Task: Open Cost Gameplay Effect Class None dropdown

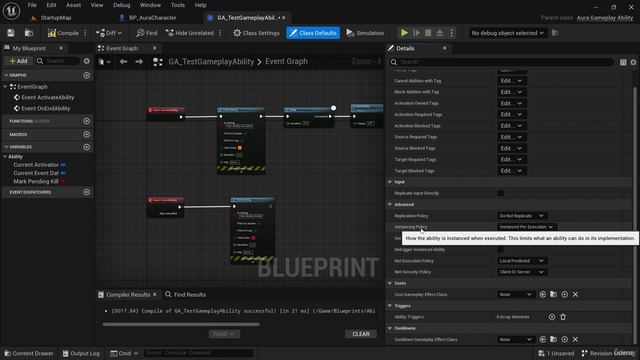Action: pyautogui.click(x=516, y=294)
